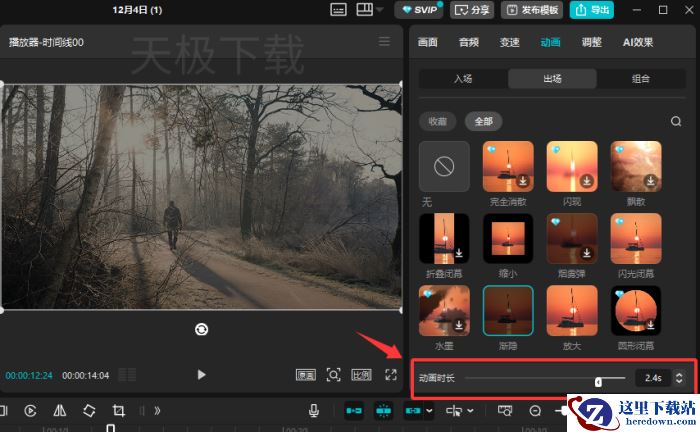This screenshot has height=432, width=700.
Task: Expand the layout dropdown arrow
Action: coord(379,10)
